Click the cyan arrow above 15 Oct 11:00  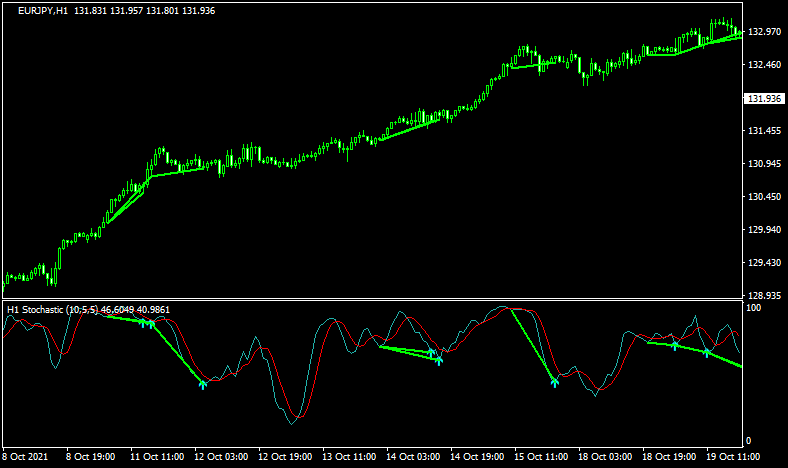click(554, 382)
